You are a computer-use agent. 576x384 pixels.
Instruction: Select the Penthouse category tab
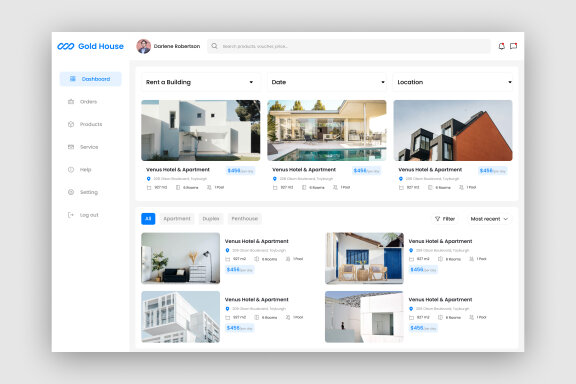(245, 219)
